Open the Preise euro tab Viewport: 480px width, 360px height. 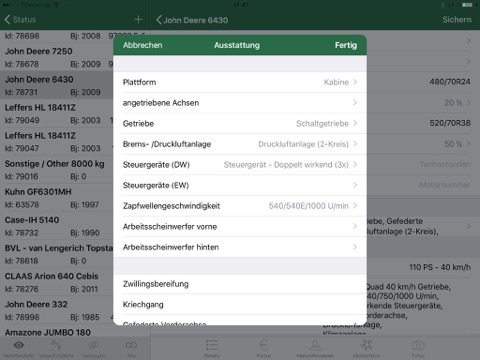[263, 348]
